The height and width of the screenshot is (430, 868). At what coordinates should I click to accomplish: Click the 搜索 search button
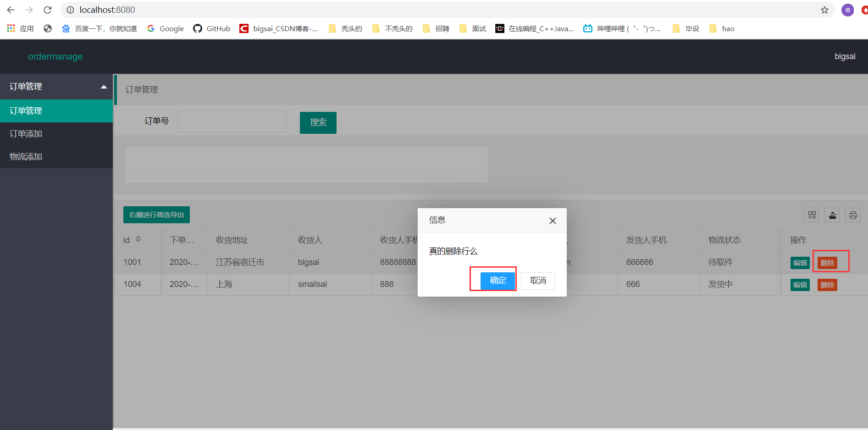point(318,122)
